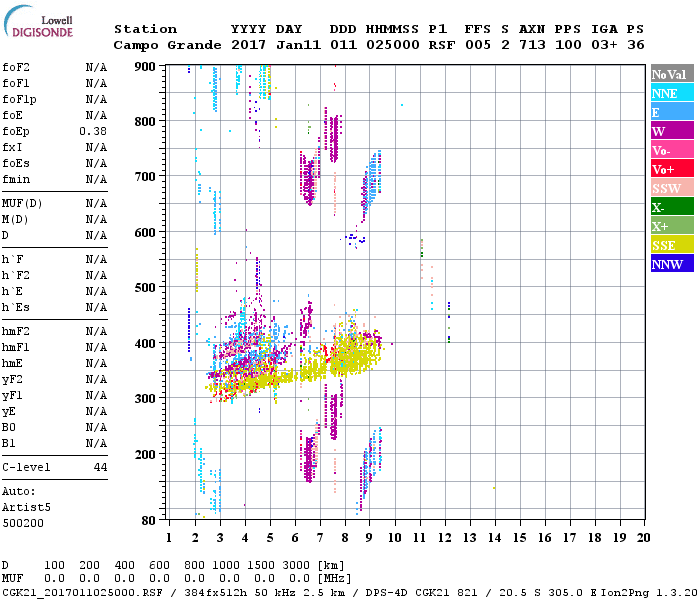The image size is (700, 600).
Task: Select the SSW pale pink legend entry
Action: pyautogui.click(x=669, y=188)
